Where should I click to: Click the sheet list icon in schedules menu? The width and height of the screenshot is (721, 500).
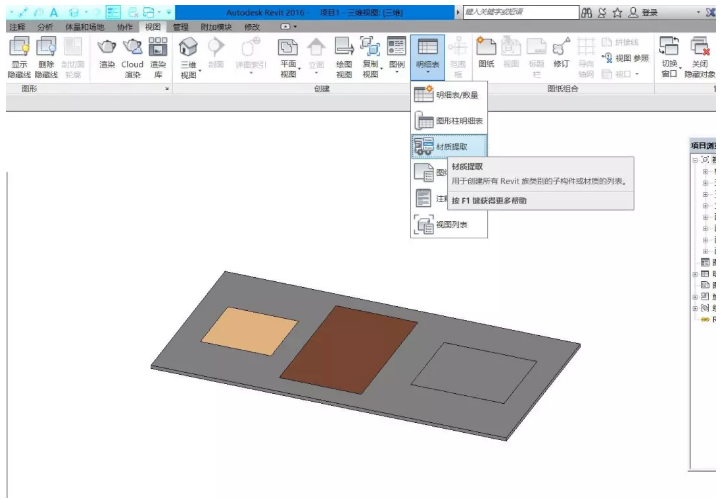[x=423, y=172]
